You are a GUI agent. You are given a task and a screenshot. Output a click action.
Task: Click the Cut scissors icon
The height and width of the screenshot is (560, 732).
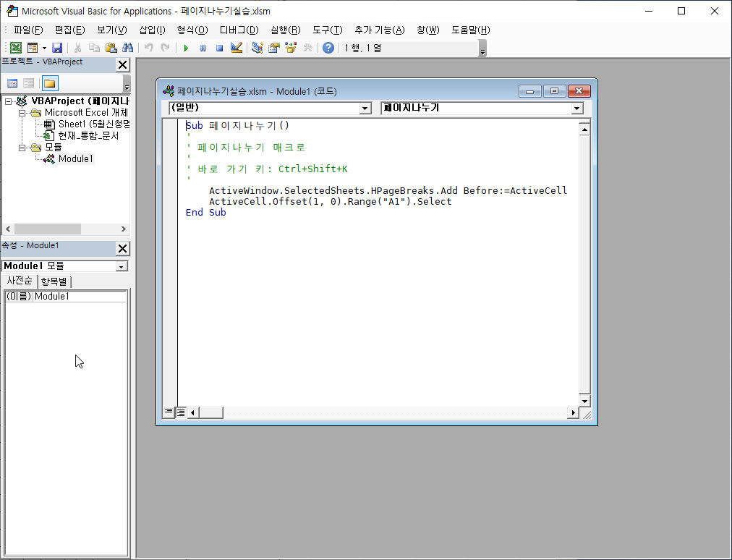tap(77, 48)
